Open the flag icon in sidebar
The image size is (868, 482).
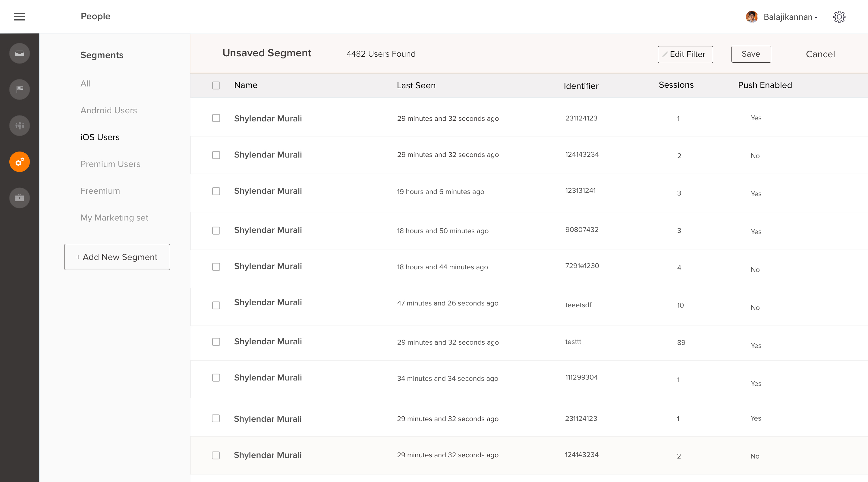[20, 89]
